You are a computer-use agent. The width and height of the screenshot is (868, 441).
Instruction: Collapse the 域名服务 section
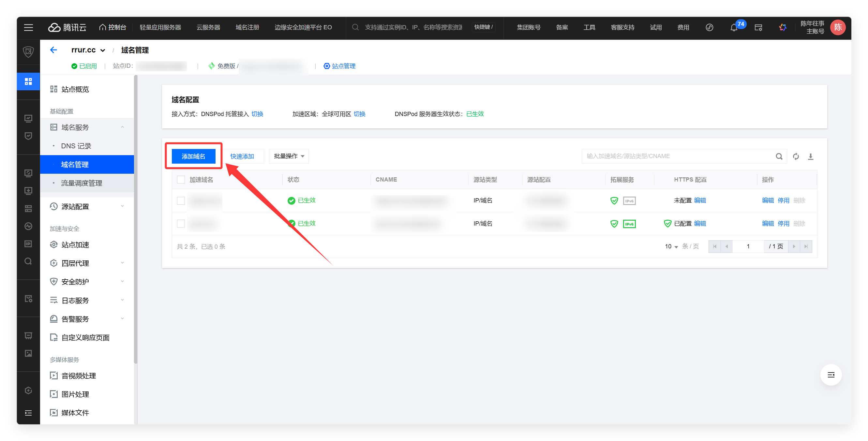pyautogui.click(x=122, y=127)
